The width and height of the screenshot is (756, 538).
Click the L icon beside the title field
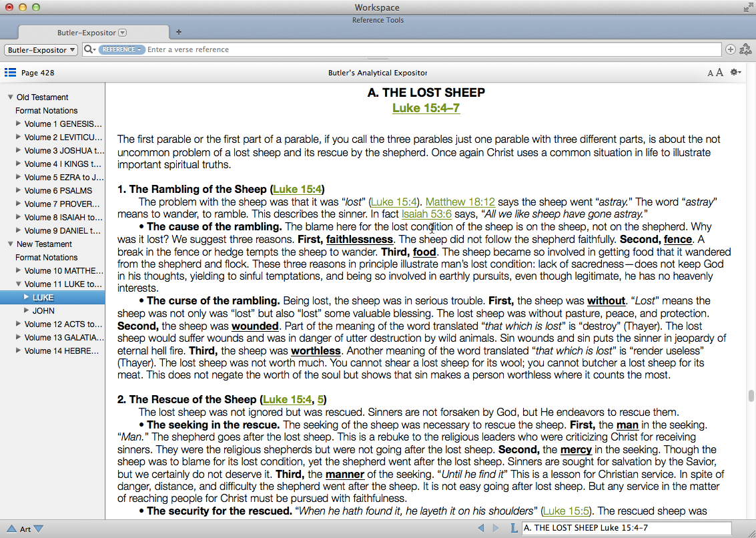(x=514, y=528)
